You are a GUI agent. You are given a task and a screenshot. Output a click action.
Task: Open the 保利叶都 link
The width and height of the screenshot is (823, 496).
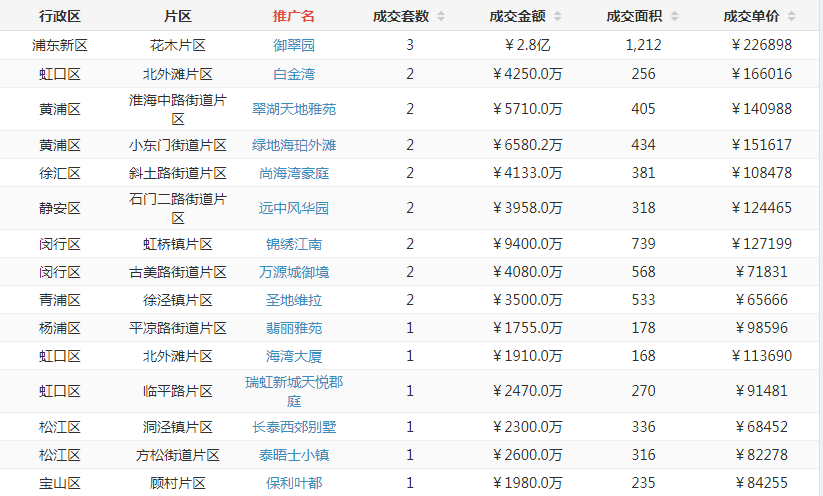[x=293, y=483]
